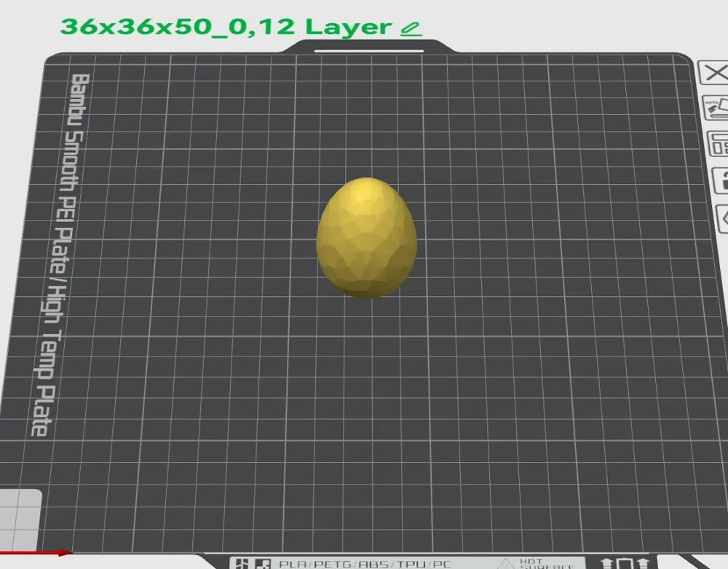Screen dimensions: 728x569
Task: Click the plate name '36x36x50_0,12 Layer'
Action: [x=226, y=26]
